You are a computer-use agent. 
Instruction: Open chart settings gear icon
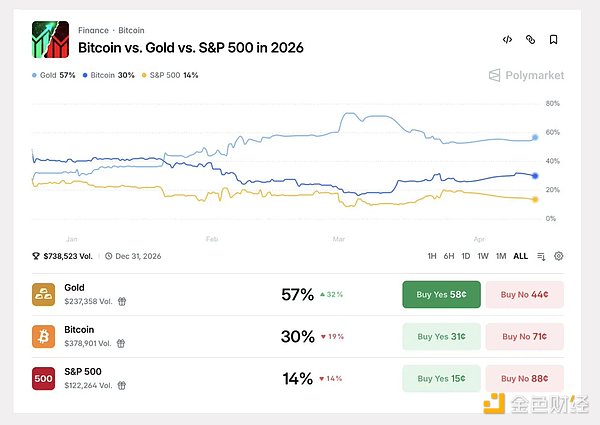pos(558,256)
